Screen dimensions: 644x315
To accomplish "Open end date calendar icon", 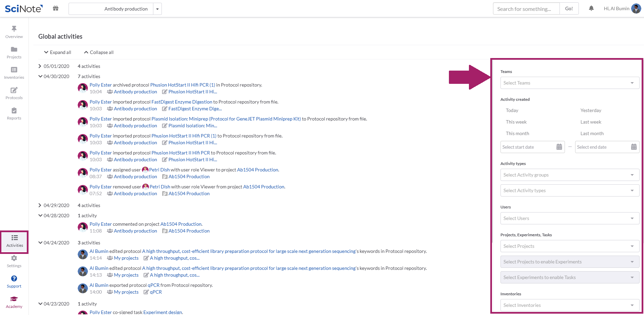I will (x=634, y=147).
